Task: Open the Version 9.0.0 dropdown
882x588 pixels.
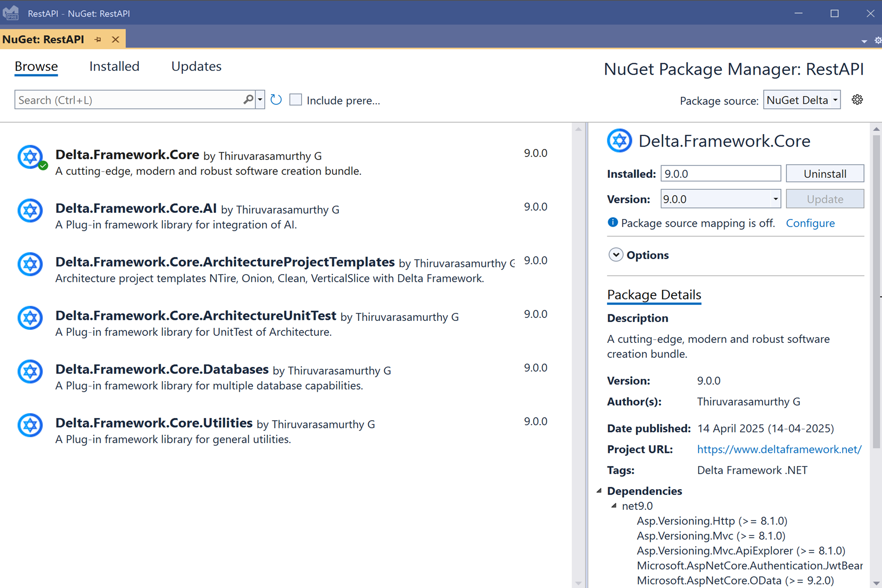Action: pos(721,199)
